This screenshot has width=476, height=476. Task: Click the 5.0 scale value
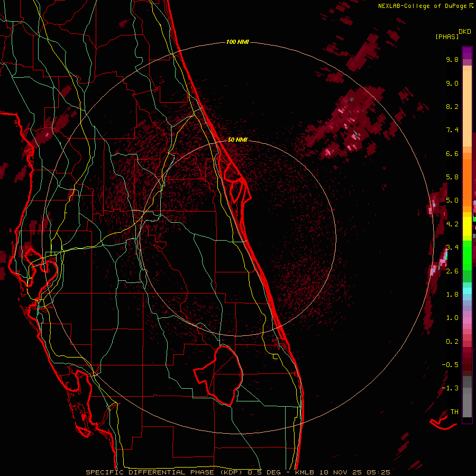pyautogui.click(x=452, y=200)
